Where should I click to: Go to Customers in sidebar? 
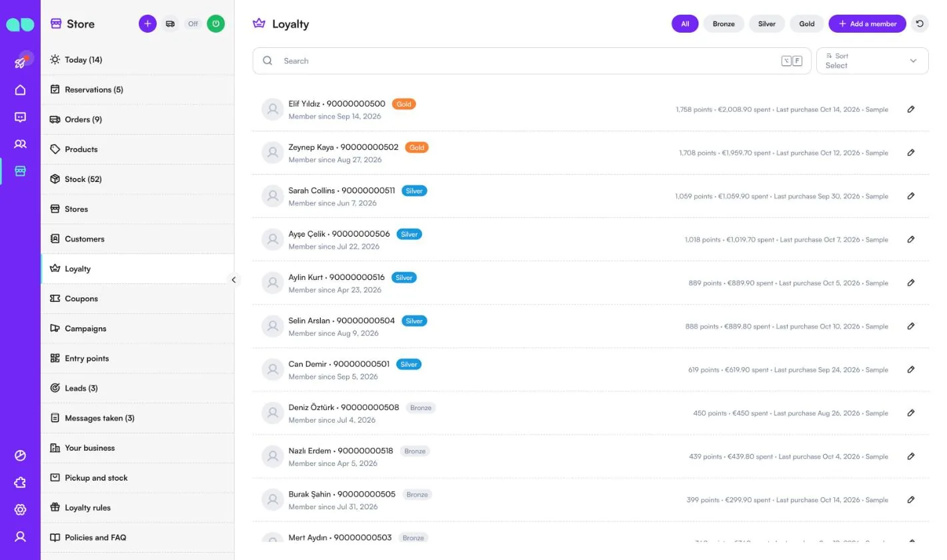137,239
